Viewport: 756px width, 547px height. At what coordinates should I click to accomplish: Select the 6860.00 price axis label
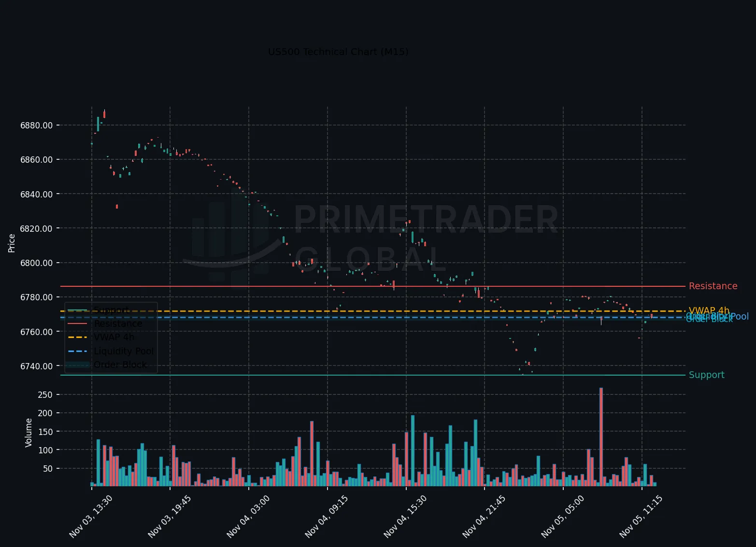(x=36, y=160)
